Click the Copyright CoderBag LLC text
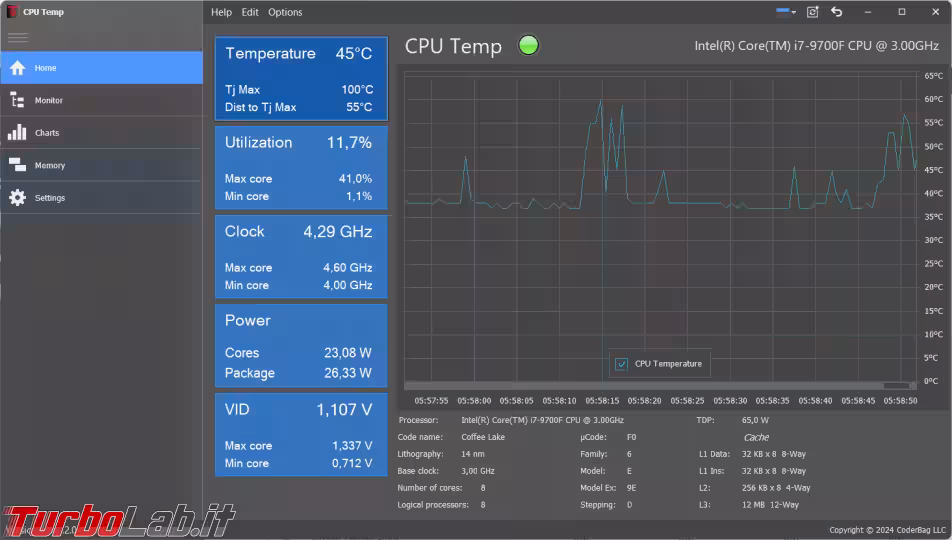Viewport: 952px width, 540px height. [x=887, y=530]
